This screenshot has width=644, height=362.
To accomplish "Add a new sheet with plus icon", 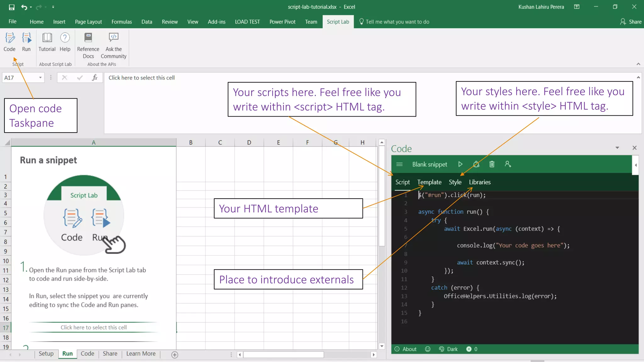I will click(x=175, y=354).
